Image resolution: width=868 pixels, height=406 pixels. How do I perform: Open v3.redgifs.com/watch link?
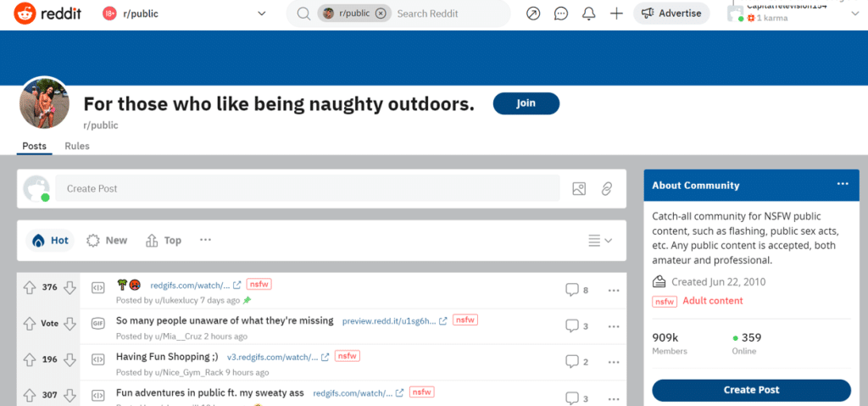tap(278, 357)
